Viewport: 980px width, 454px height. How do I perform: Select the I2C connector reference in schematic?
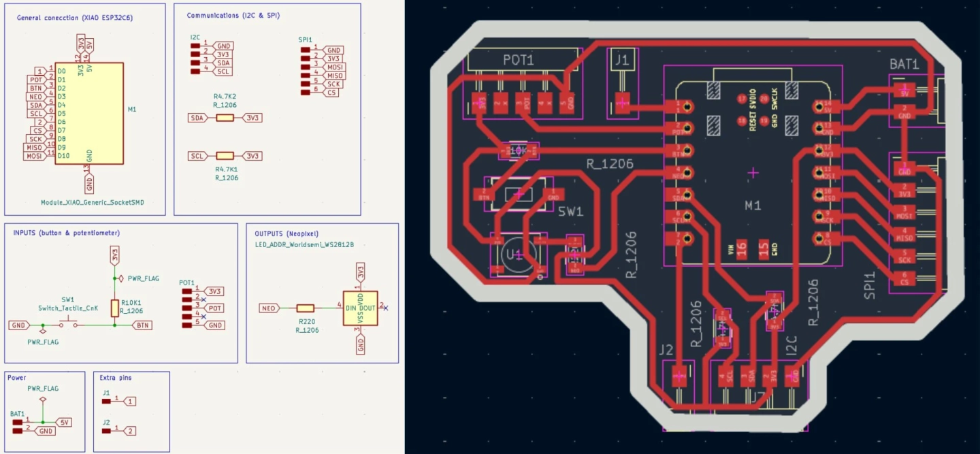[x=195, y=36]
